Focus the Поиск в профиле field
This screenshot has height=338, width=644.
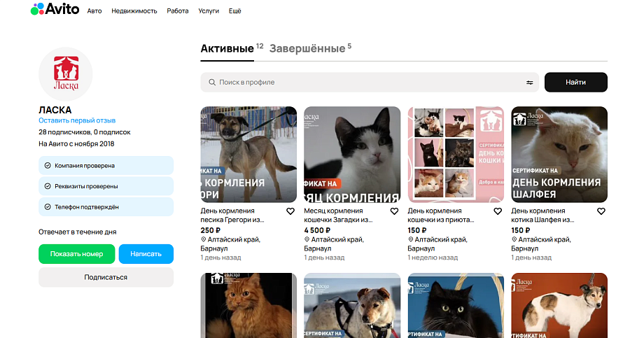pyautogui.click(x=364, y=83)
